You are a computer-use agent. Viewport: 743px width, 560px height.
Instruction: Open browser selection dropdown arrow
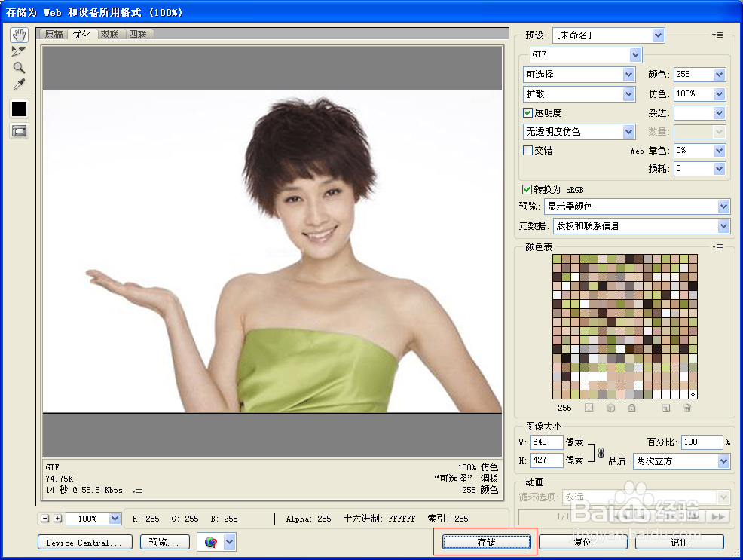click(230, 542)
